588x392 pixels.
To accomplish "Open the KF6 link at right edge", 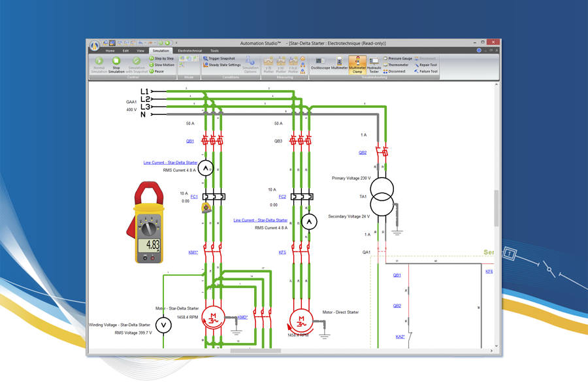I will coord(489,271).
